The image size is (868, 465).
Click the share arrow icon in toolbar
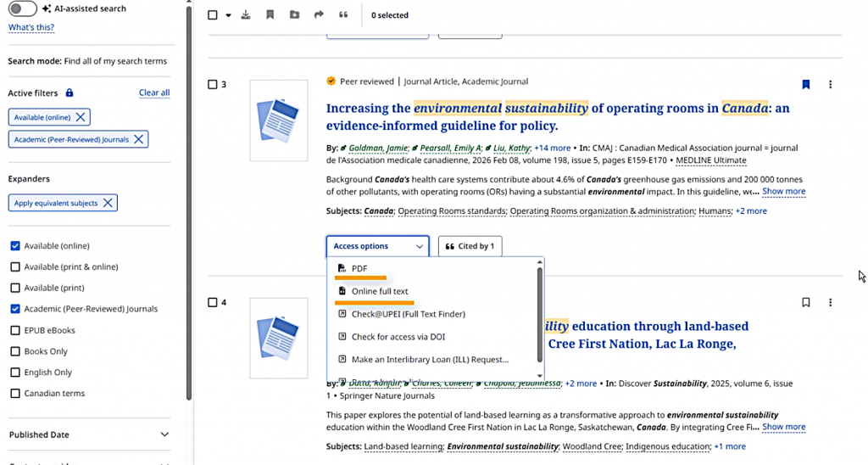click(x=319, y=15)
